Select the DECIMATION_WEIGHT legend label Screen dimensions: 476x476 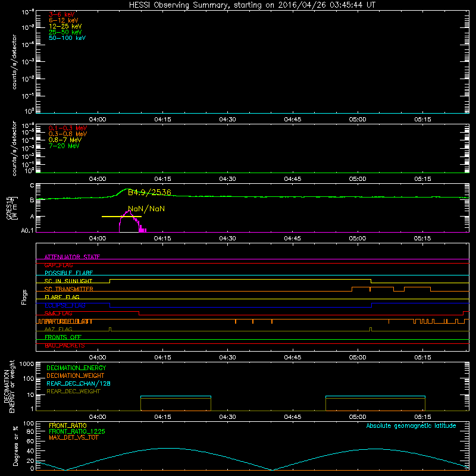76,375
